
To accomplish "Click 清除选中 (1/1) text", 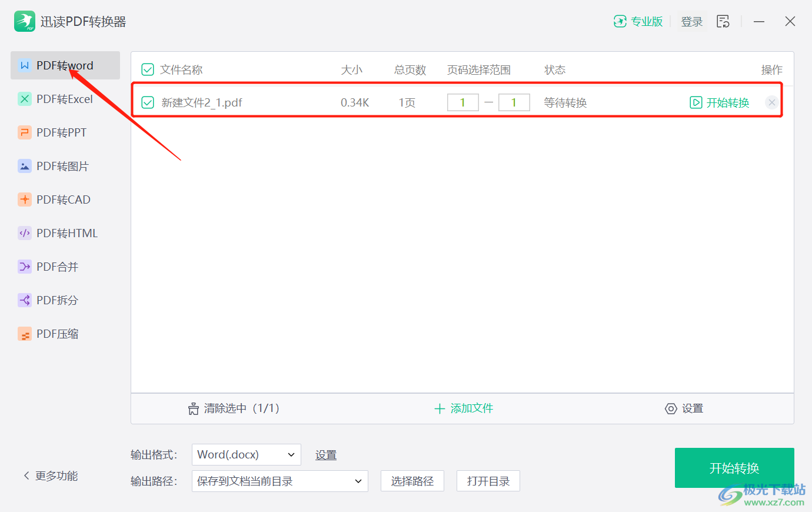I will pos(242,408).
